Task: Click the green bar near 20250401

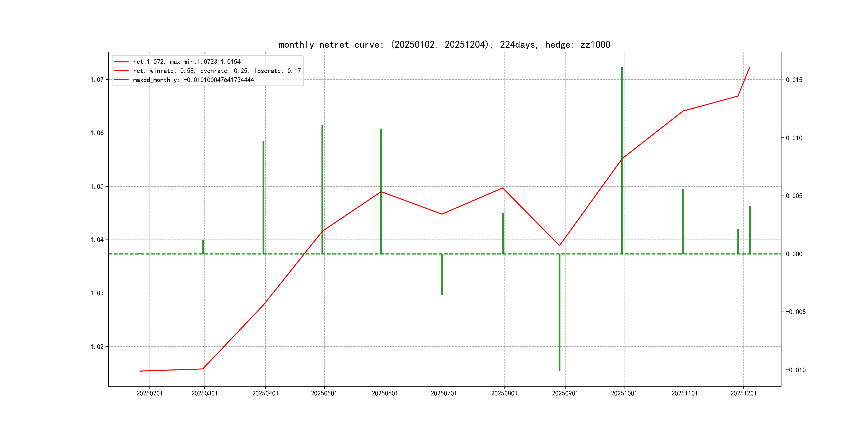Action: click(x=264, y=197)
